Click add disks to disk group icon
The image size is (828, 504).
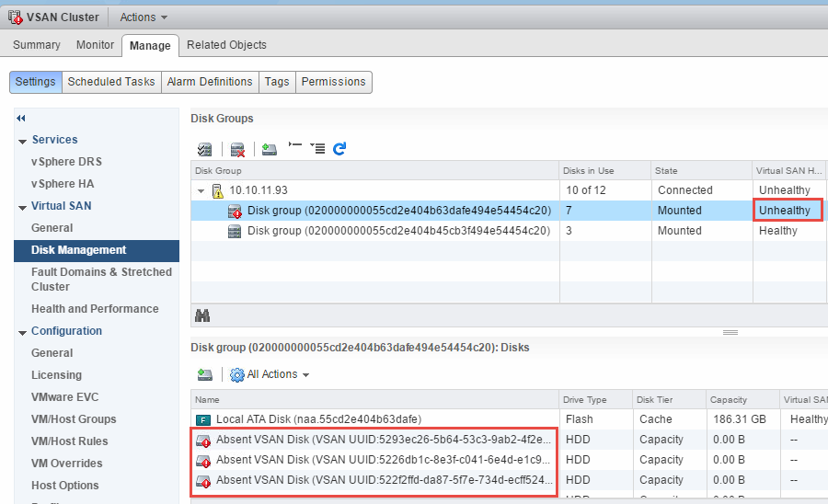click(270, 149)
